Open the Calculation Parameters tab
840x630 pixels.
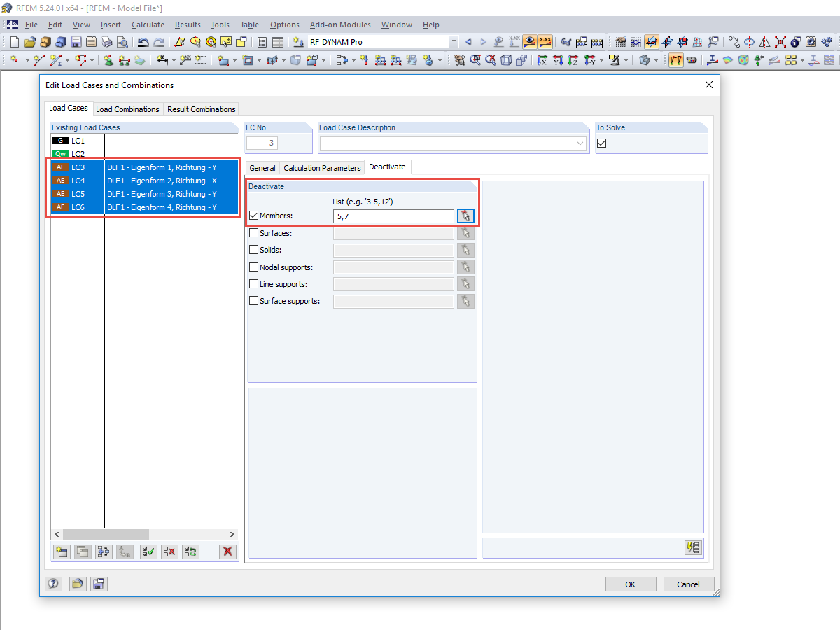click(322, 167)
